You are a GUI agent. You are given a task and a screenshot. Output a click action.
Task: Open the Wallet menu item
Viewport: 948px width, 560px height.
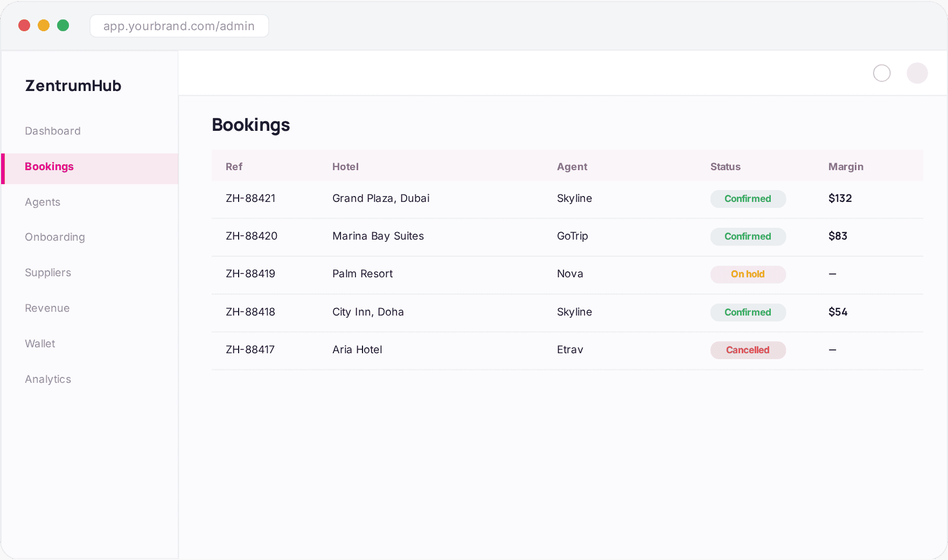40,344
